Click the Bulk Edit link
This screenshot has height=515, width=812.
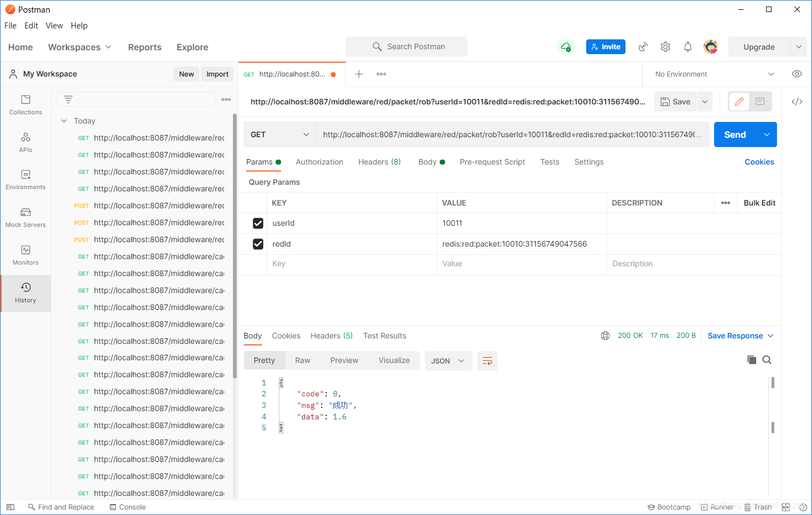(760, 203)
